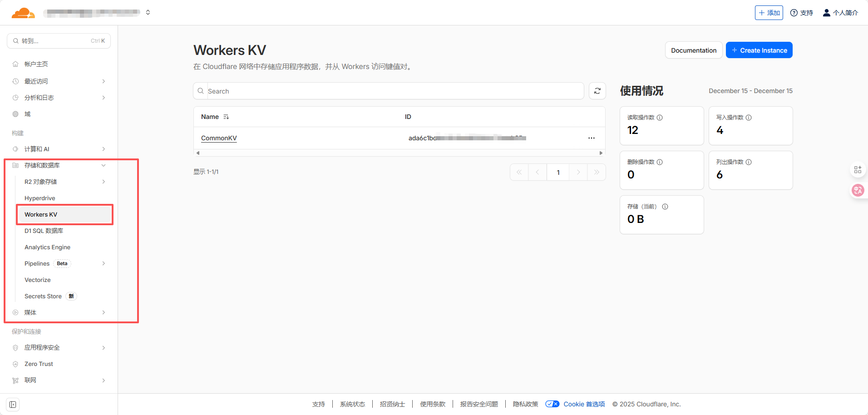Click the 联网 network icon
This screenshot has height=415, width=868.
(15, 380)
